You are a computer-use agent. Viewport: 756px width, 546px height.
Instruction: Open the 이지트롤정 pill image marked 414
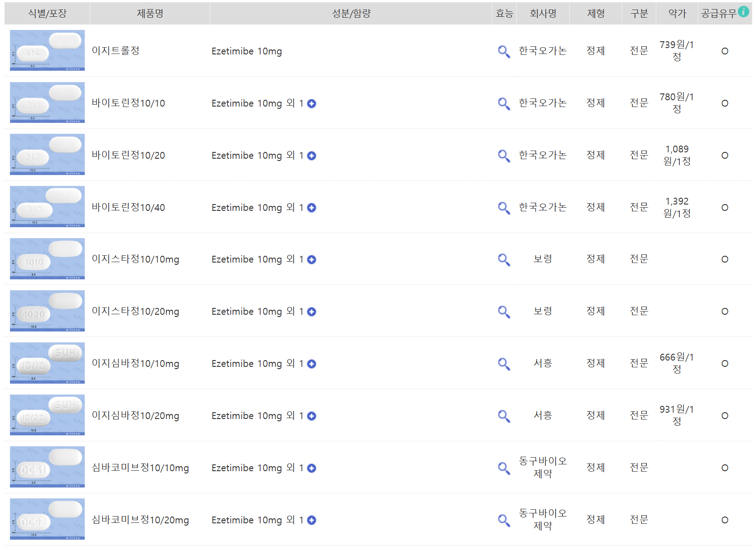point(47,50)
